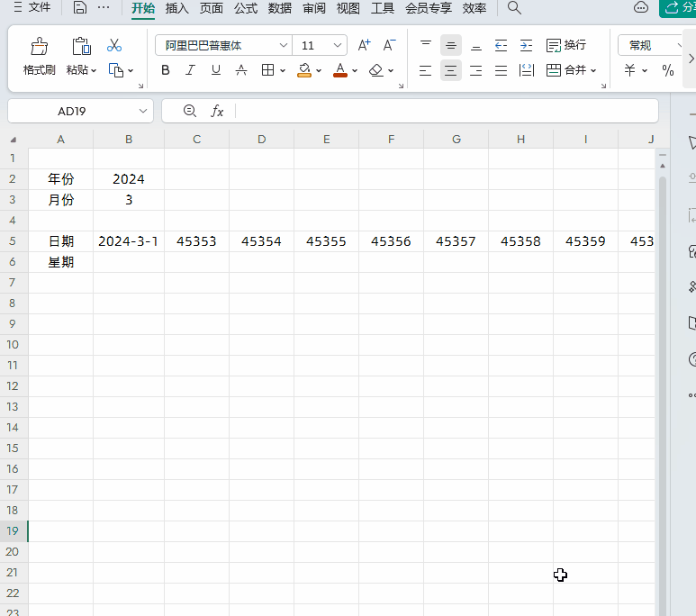696x616 pixels.
Task: Open the Copy options dropdown arrow
Action: pos(131,70)
